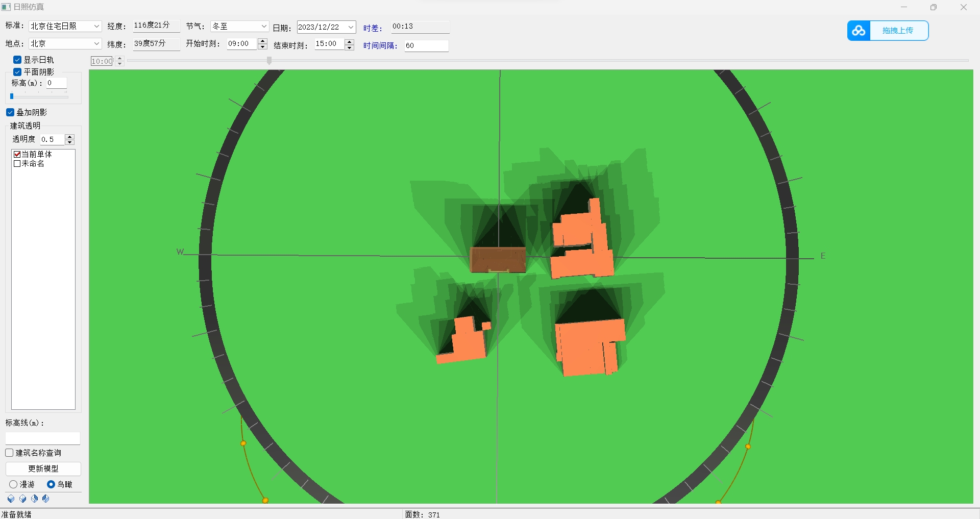Uncheck 当前单体 in the building list
Screen dimensions: 980x519
[x=17, y=154]
